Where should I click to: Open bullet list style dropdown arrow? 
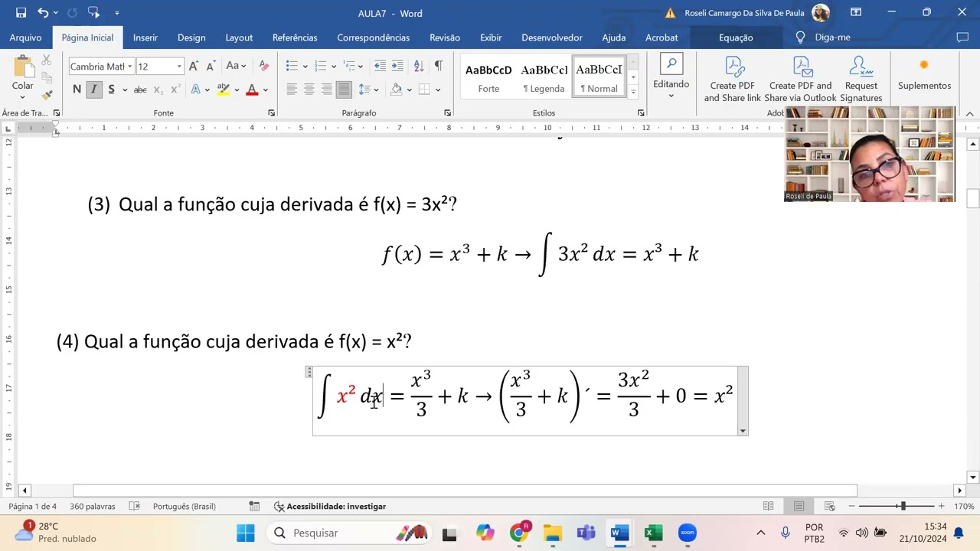pyautogui.click(x=305, y=67)
